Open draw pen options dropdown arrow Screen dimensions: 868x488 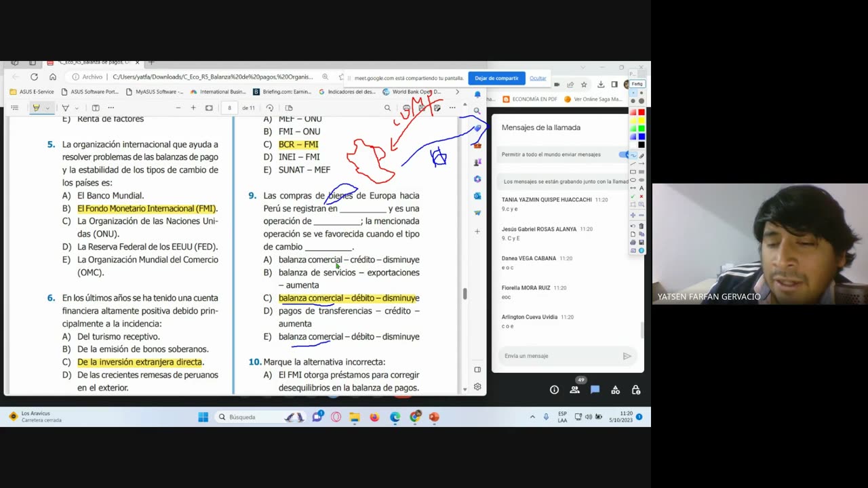point(76,108)
